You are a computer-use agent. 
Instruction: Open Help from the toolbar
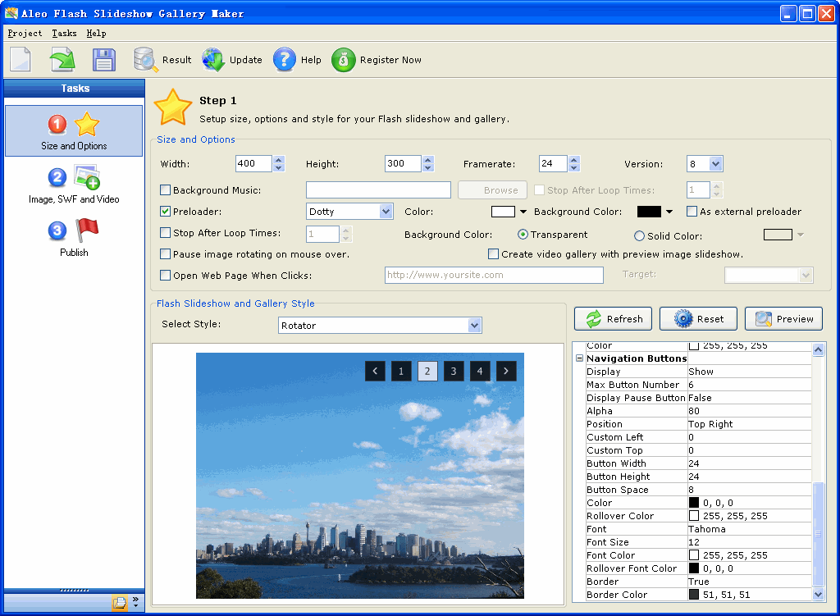click(x=297, y=60)
